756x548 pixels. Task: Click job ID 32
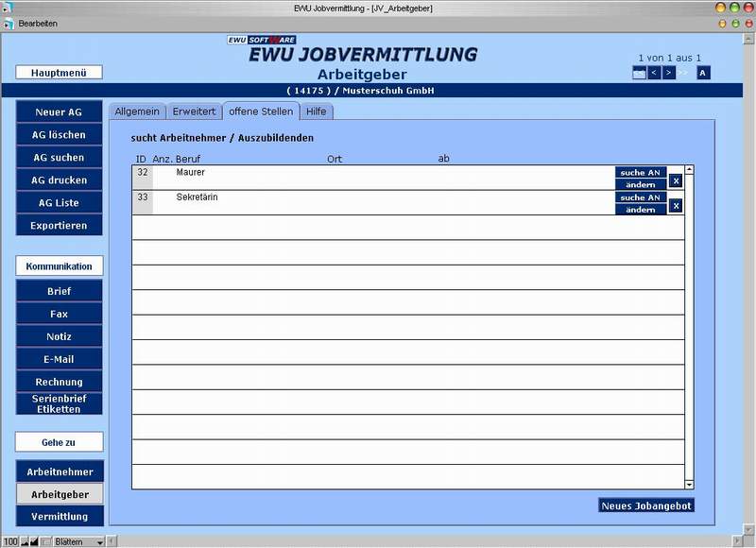pyautogui.click(x=143, y=172)
